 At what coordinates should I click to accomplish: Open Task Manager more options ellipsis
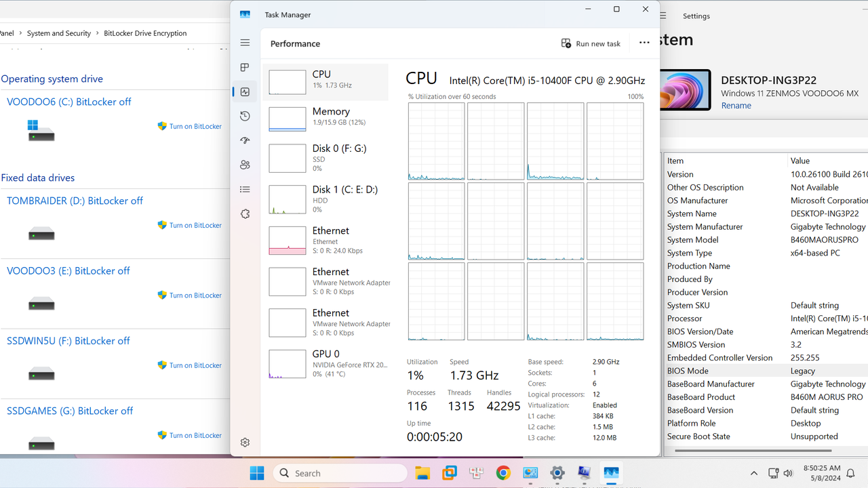click(644, 43)
